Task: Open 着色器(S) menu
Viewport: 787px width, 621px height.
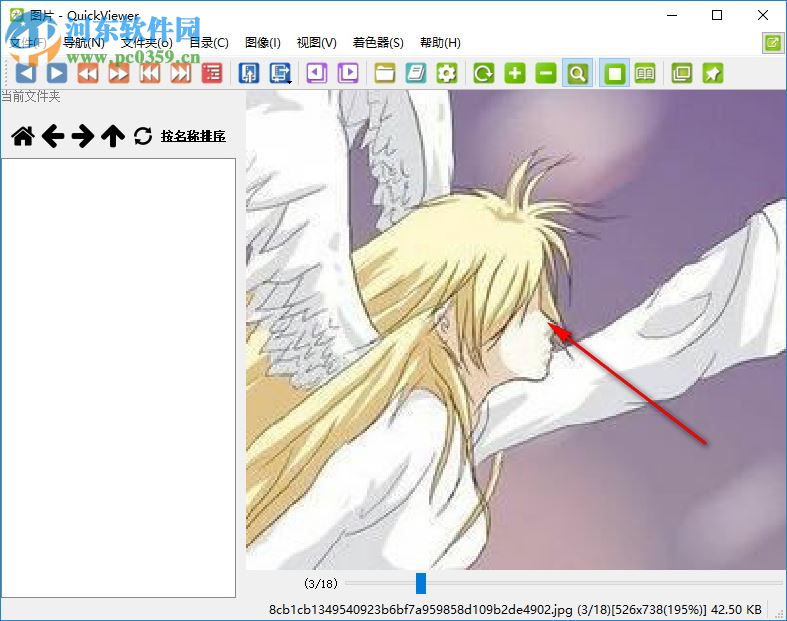Action: coord(378,43)
